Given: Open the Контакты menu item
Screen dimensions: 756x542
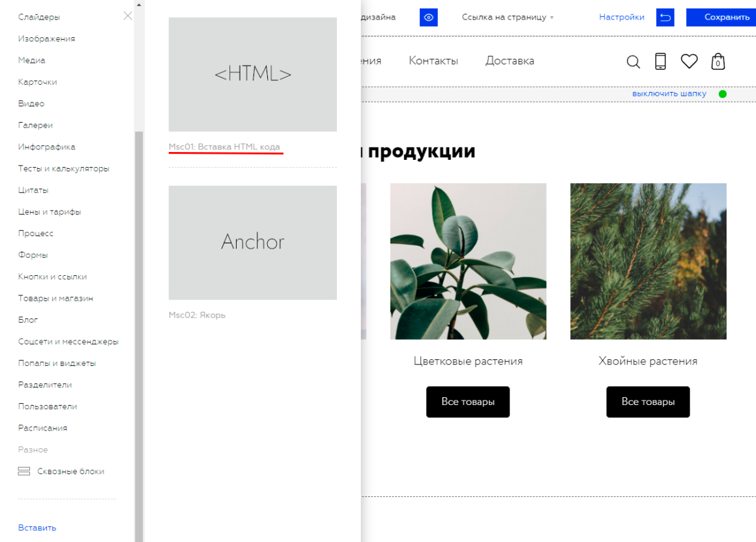Looking at the screenshot, I should (x=433, y=61).
